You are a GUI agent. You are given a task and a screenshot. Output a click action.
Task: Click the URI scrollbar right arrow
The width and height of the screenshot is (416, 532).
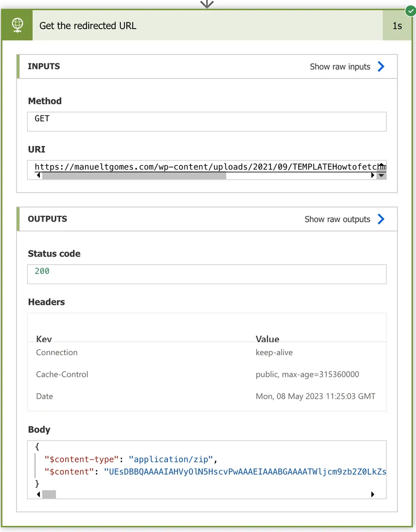pos(373,175)
